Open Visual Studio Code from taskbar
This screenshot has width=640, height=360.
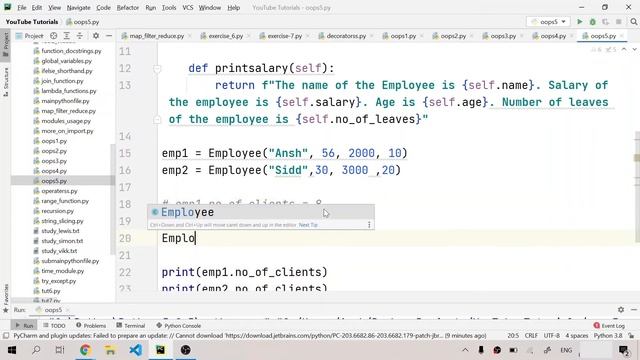(136, 350)
